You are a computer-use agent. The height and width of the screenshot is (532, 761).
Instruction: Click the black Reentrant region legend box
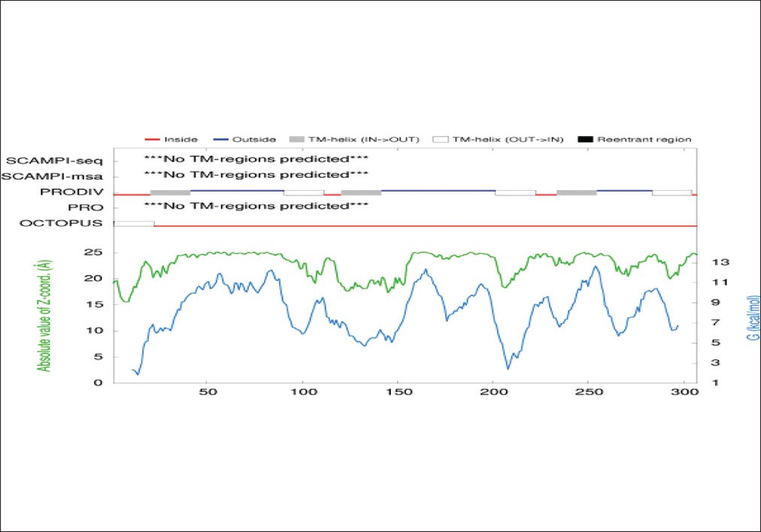pyautogui.click(x=586, y=139)
